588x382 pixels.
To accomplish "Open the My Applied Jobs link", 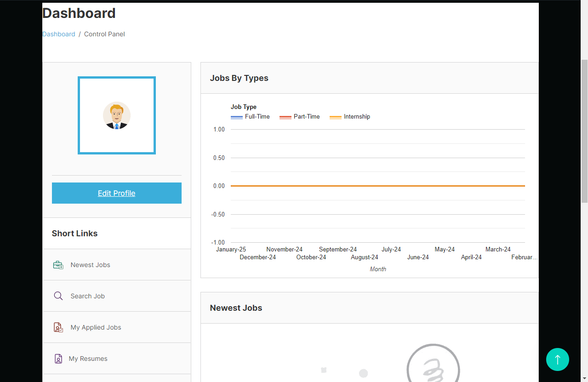I will pos(96,327).
